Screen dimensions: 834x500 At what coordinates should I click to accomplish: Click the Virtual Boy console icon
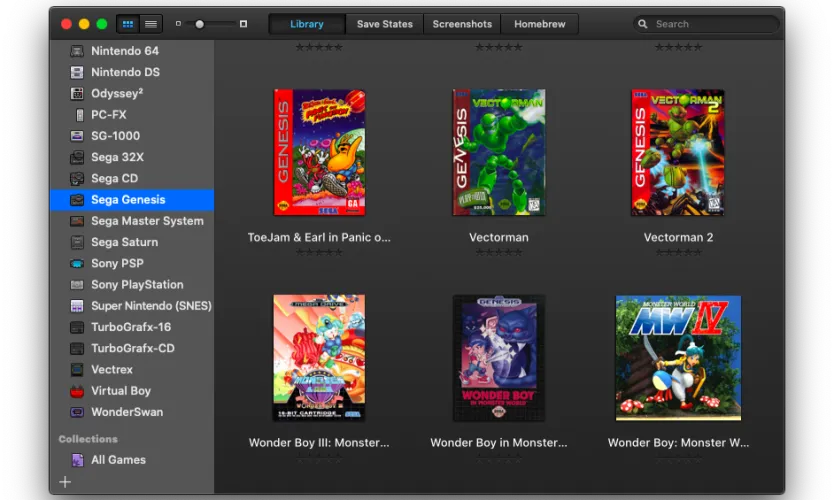click(x=77, y=391)
